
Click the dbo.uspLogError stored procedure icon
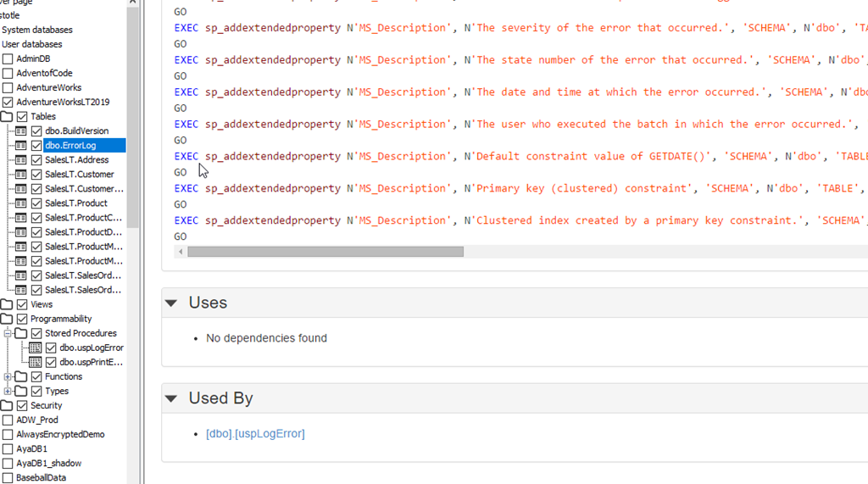click(36, 348)
